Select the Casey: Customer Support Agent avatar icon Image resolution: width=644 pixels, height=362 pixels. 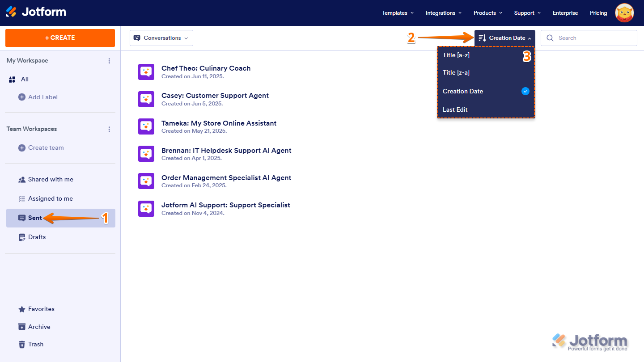pos(146,99)
